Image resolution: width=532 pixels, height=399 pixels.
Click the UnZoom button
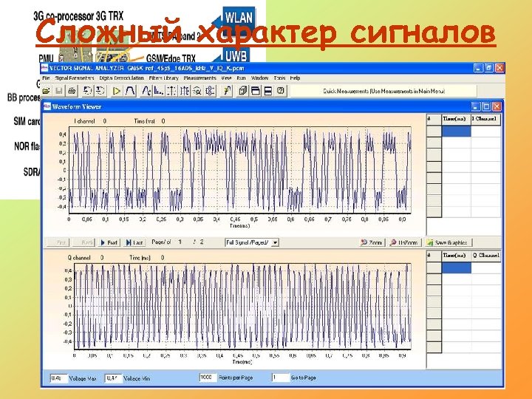click(x=405, y=242)
